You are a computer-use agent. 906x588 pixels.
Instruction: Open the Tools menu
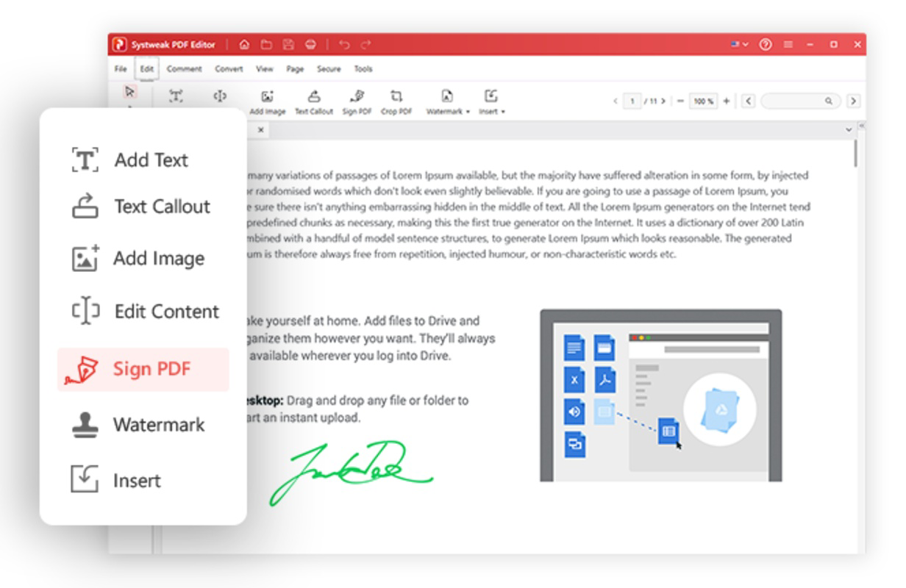363,69
